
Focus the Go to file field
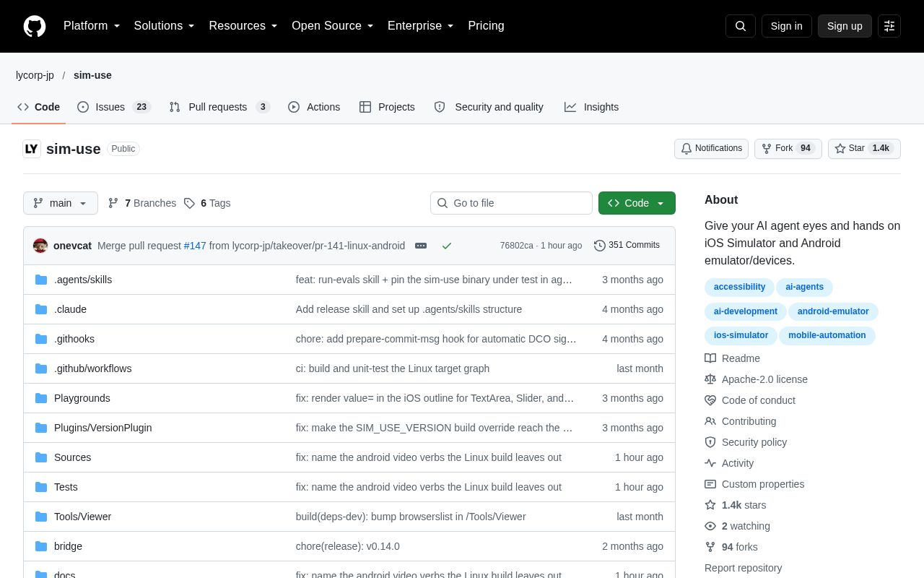[511, 203]
